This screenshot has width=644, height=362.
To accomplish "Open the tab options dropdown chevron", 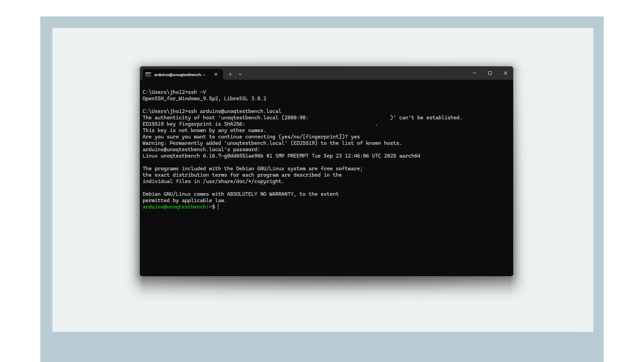I will click(240, 74).
